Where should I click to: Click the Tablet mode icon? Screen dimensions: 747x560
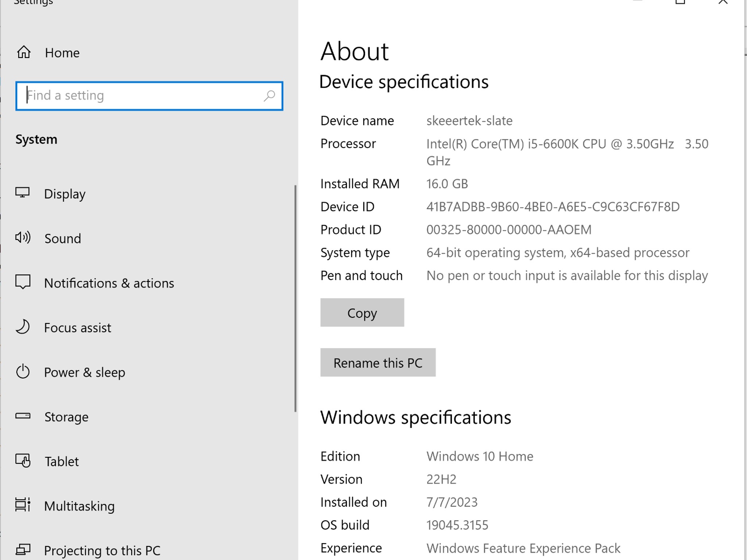(x=23, y=461)
